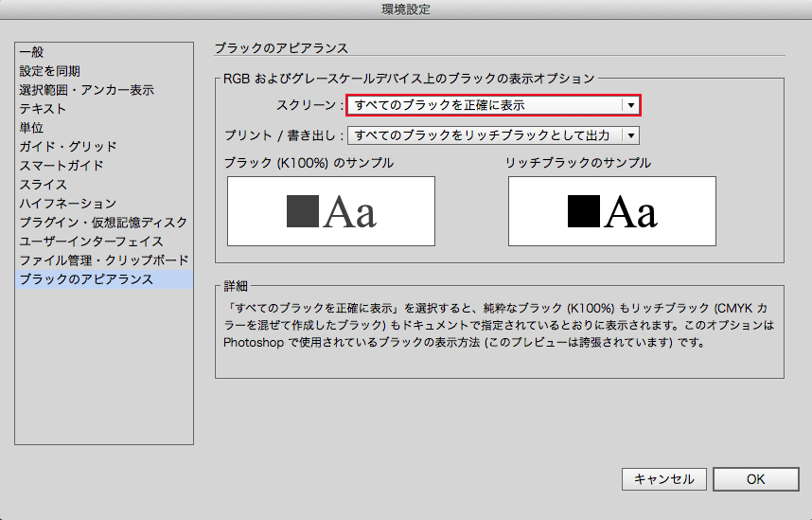Open the プリント / 書き出し dropdown
The height and width of the screenshot is (520, 812).
[493, 135]
